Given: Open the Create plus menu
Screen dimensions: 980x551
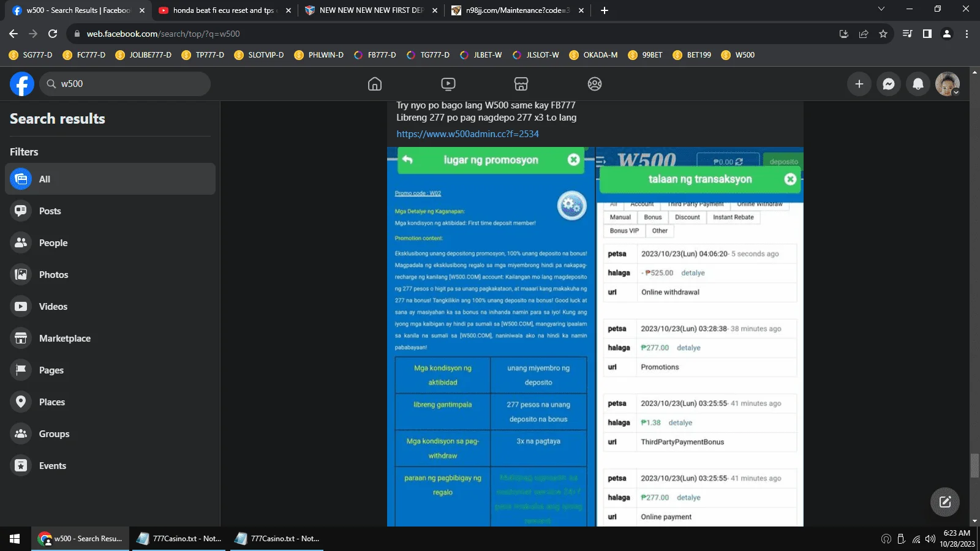Looking at the screenshot, I should coord(859,84).
